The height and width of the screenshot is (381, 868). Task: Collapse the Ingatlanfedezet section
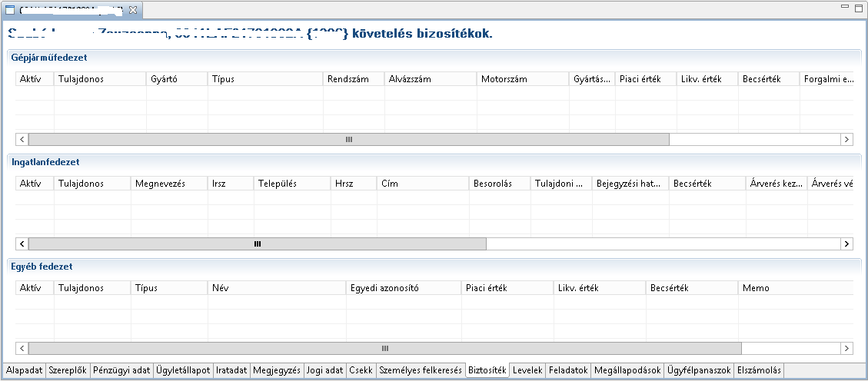[45, 162]
